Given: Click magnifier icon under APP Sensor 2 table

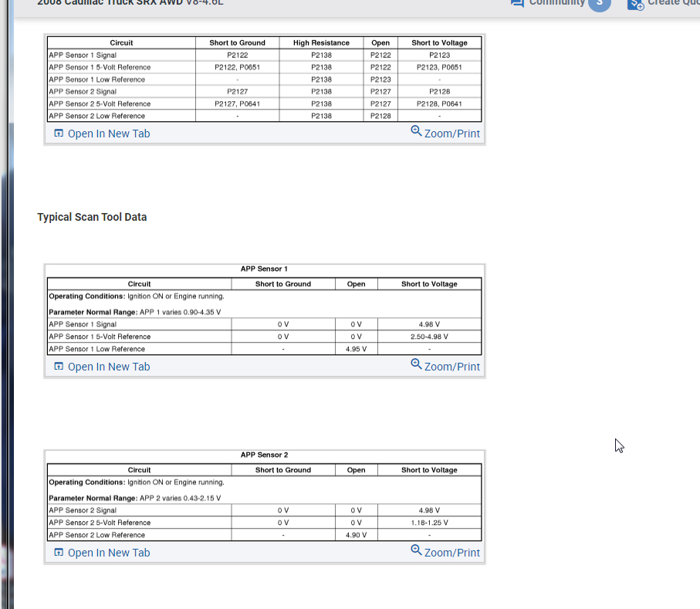Looking at the screenshot, I should pos(416,550).
